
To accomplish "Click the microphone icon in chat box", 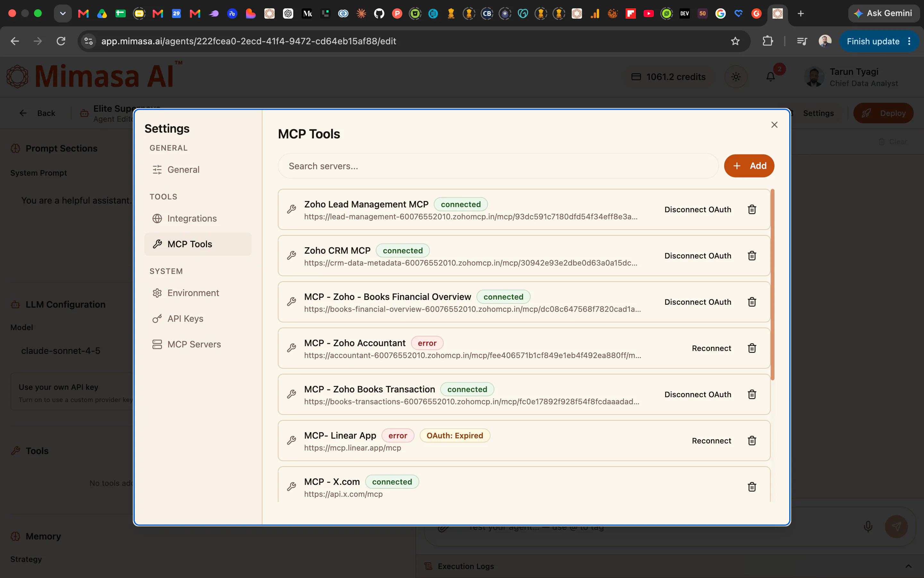I will pyautogui.click(x=868, y=526).
